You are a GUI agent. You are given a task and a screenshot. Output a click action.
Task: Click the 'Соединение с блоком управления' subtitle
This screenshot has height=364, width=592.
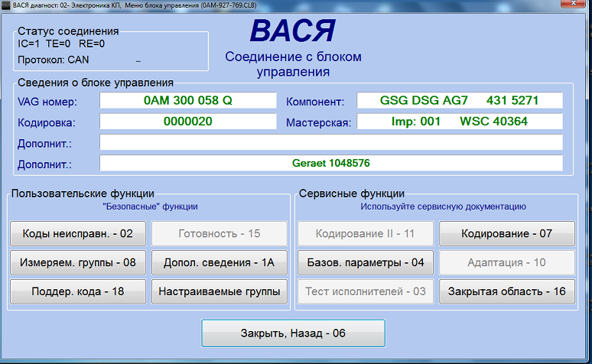click(294, 63)
